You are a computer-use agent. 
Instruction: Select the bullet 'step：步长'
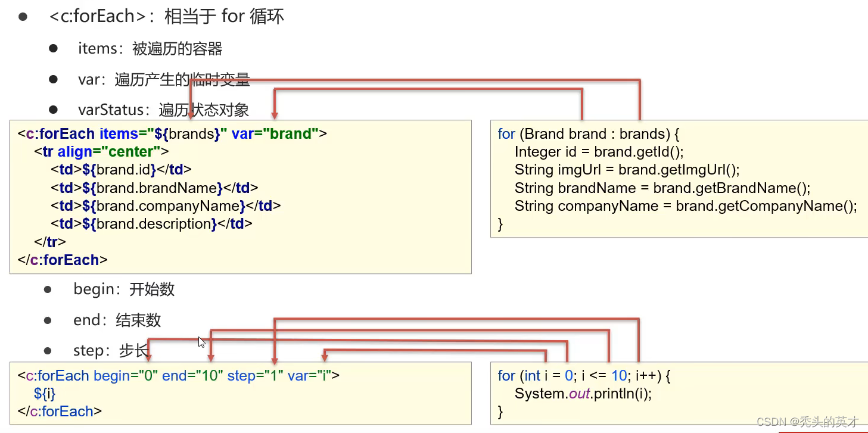111,351
